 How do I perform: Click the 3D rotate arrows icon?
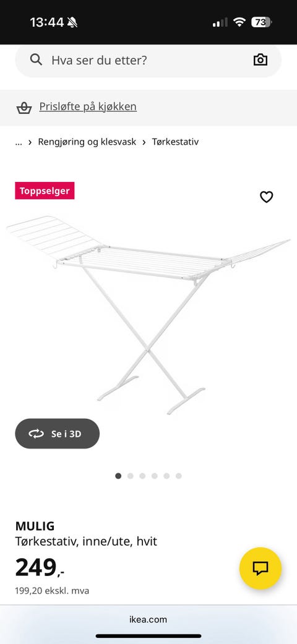tap(36, 434)
